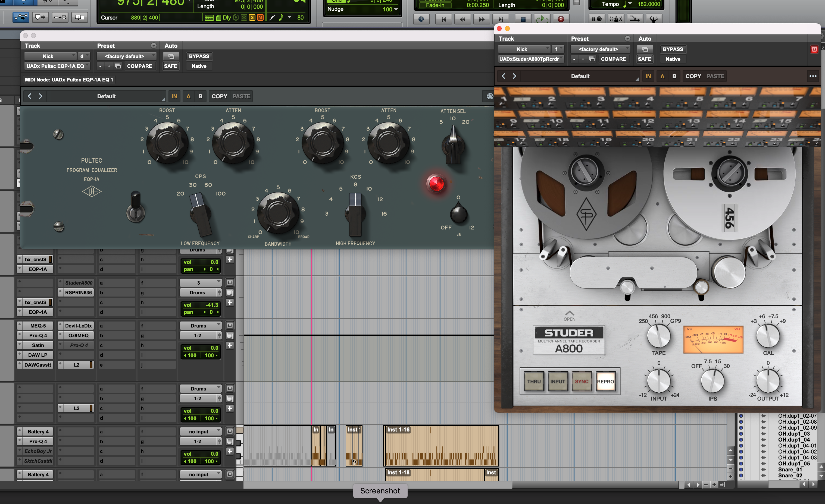Click COPY in the Studer plugin toolbar
825x504 pixels.
coord(693,76)
